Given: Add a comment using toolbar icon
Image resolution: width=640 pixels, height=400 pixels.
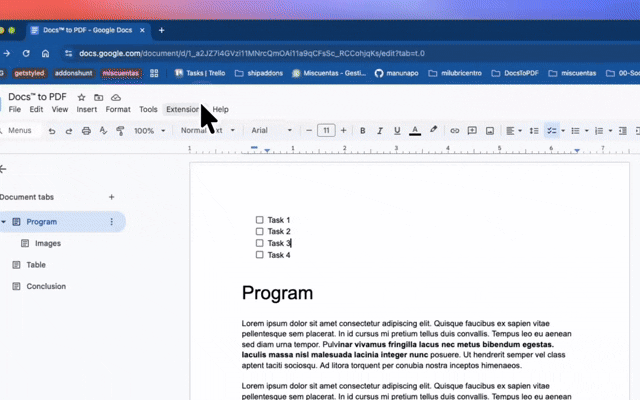Looking at the screenshot, I should click(x=472, y=131).
